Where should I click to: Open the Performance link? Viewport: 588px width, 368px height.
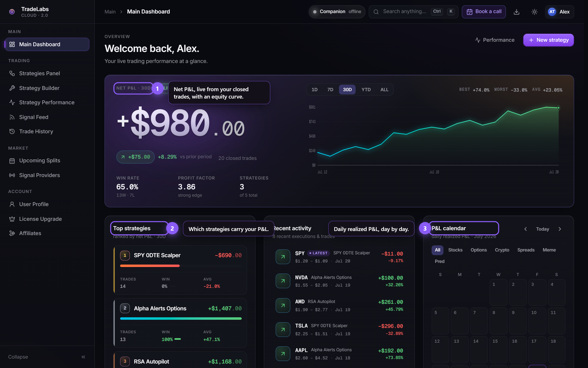pyautogui.click(x=495, y=40)
